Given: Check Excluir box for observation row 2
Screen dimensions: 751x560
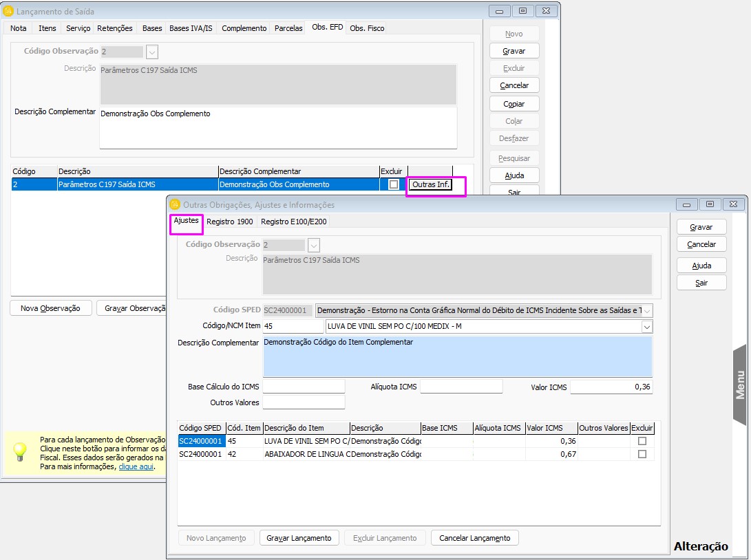Looking at the screenshot, I should pos(393,184).
